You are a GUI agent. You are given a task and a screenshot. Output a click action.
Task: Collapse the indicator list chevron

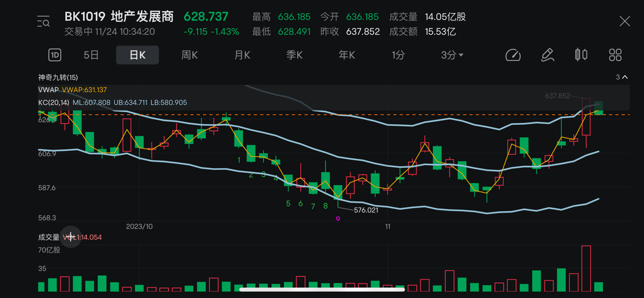tap(625, 77)
